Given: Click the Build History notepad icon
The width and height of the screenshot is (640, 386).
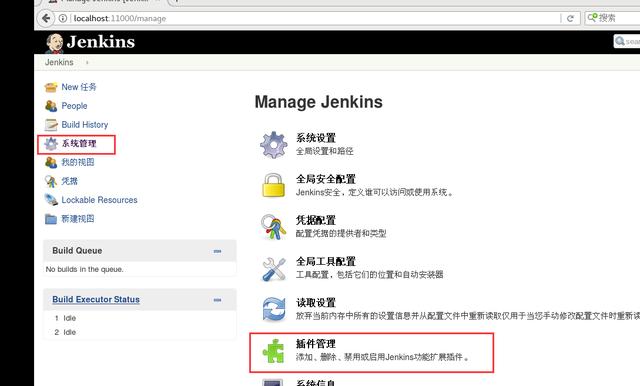Looking at the screenshot, I should [x=51, y=124].
